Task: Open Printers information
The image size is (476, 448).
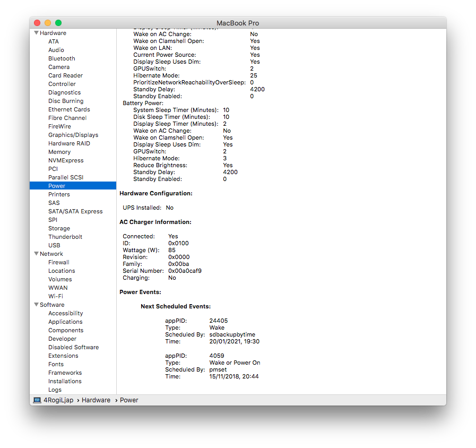Action: 59,195
